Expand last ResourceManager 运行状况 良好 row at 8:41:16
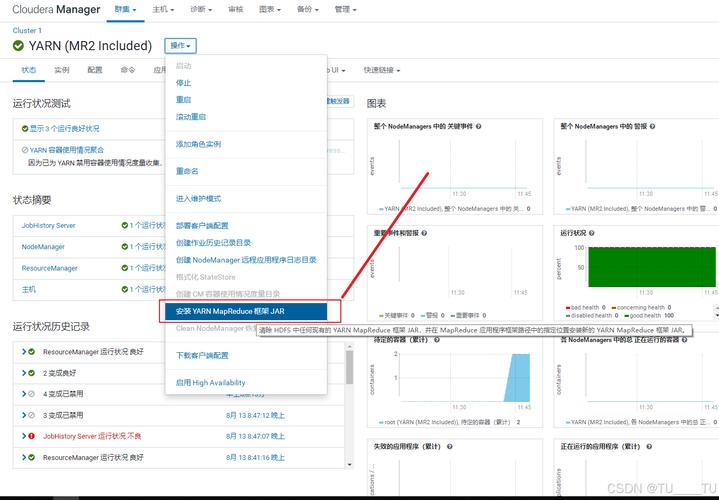Viewport: 719px width, 500px height. 24,457
